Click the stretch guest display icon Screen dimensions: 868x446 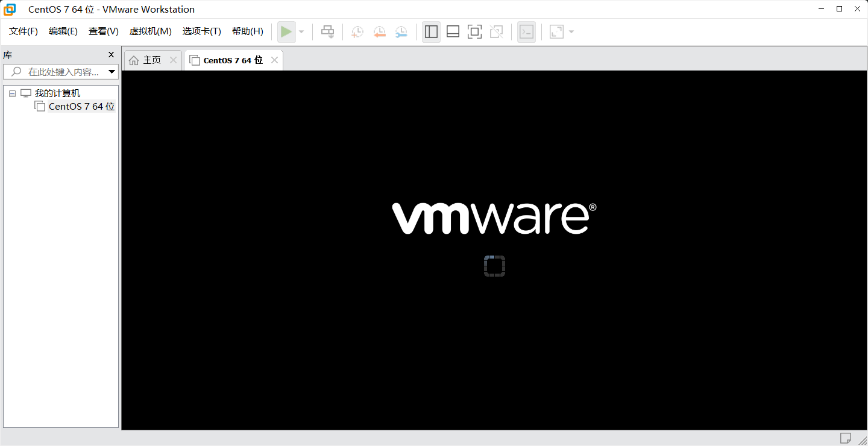click(556, 32)
